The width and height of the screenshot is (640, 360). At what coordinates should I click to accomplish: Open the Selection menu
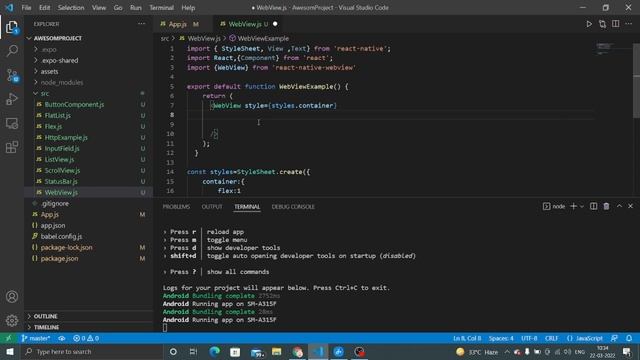tap(71, 8)
